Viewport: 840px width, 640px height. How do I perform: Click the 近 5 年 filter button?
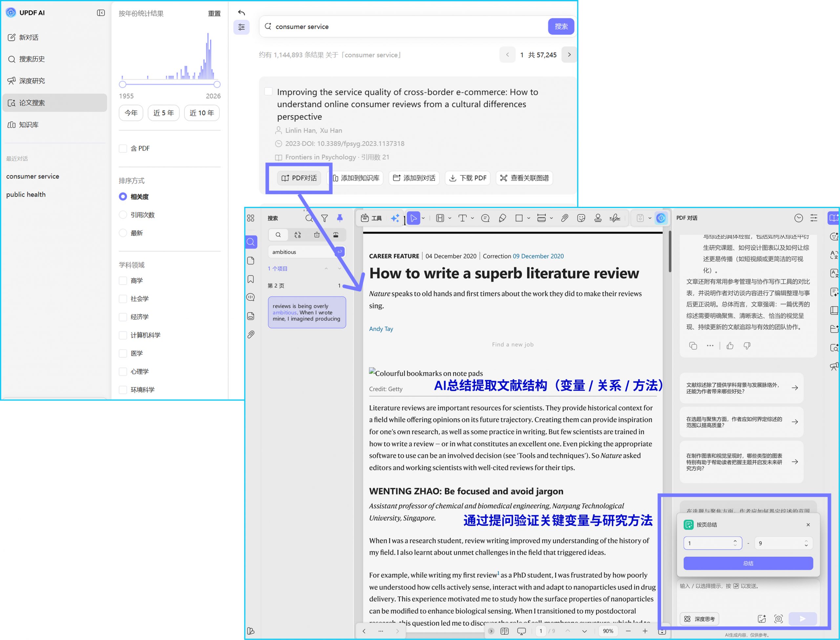tap(164, 113)
